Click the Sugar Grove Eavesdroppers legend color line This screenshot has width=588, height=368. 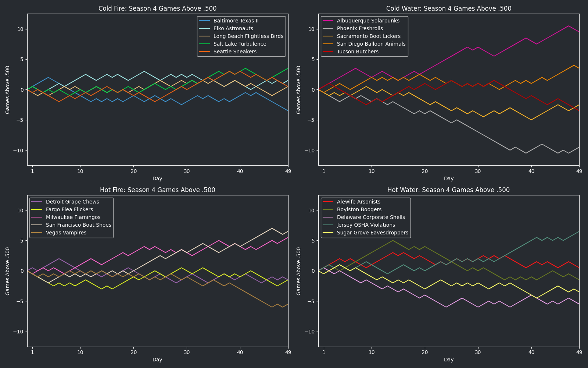tap(328, 233)
